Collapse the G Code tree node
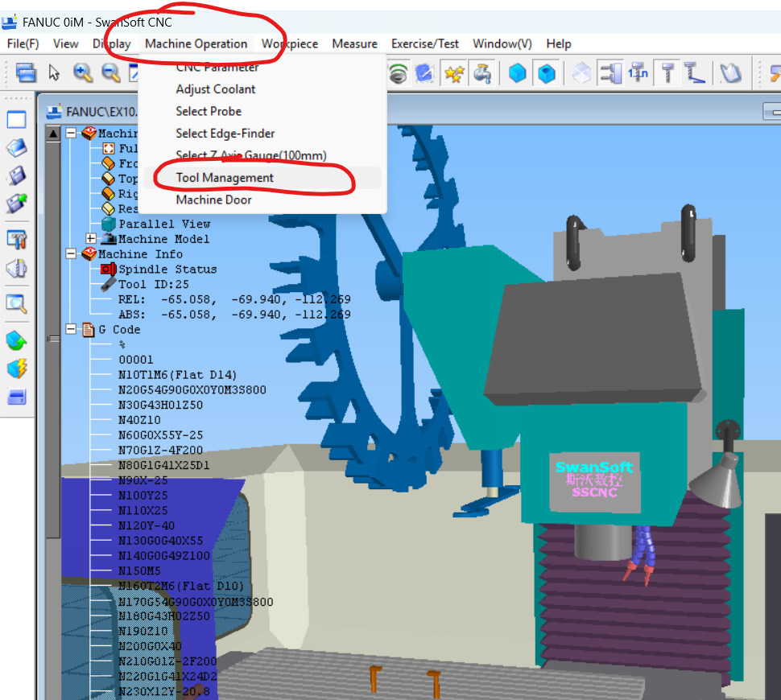Screen dimensions: 781x700 coord(72,330)
